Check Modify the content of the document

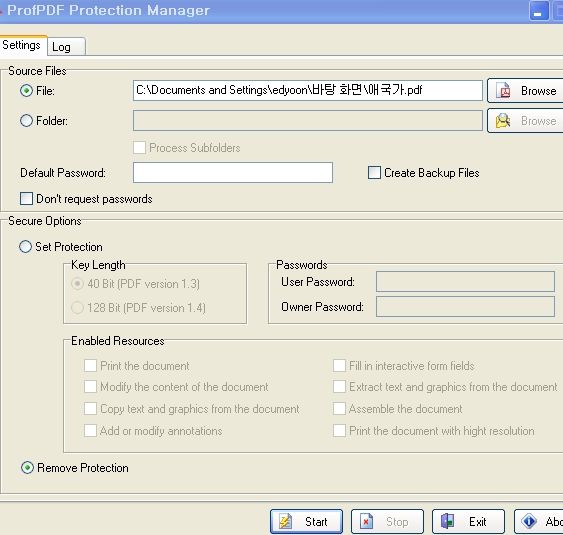coord(90,387)
